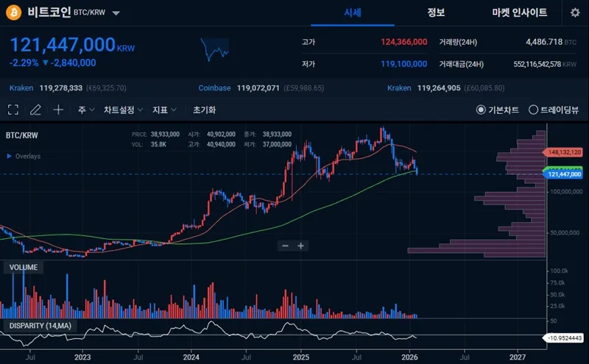Expand the Overlays disclosure triangle

coord(9,156)
